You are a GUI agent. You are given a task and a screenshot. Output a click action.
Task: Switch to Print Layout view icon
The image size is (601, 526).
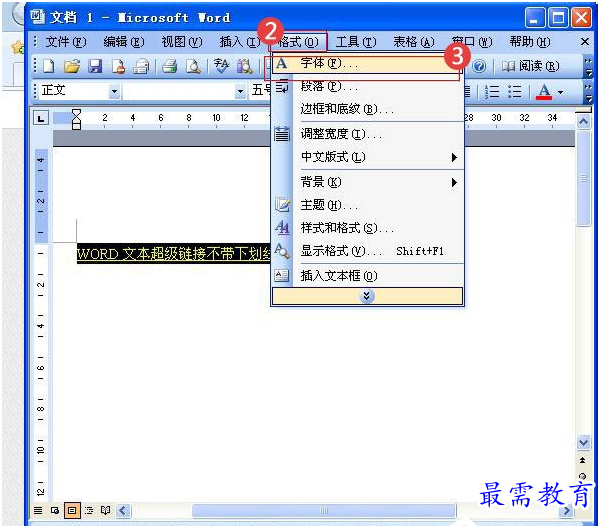72,510
